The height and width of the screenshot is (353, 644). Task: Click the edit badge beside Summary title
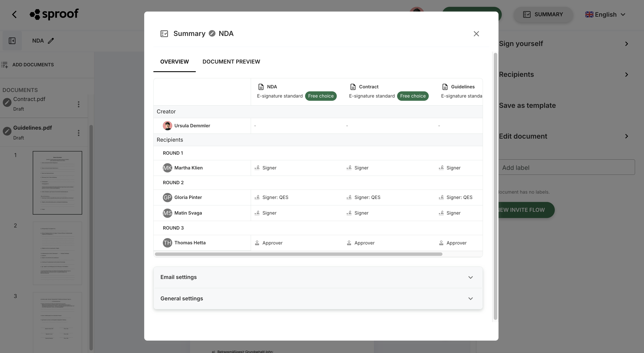[x=212, y=33]
